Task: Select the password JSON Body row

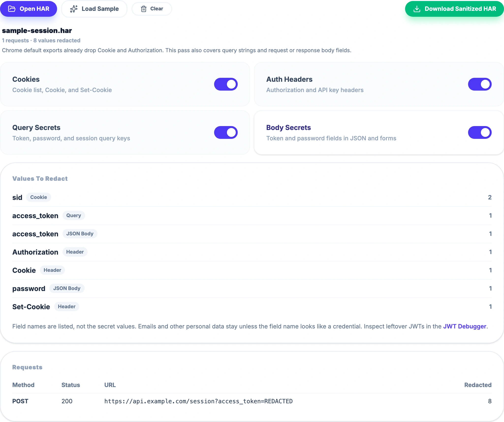Action: click(252, 288)
